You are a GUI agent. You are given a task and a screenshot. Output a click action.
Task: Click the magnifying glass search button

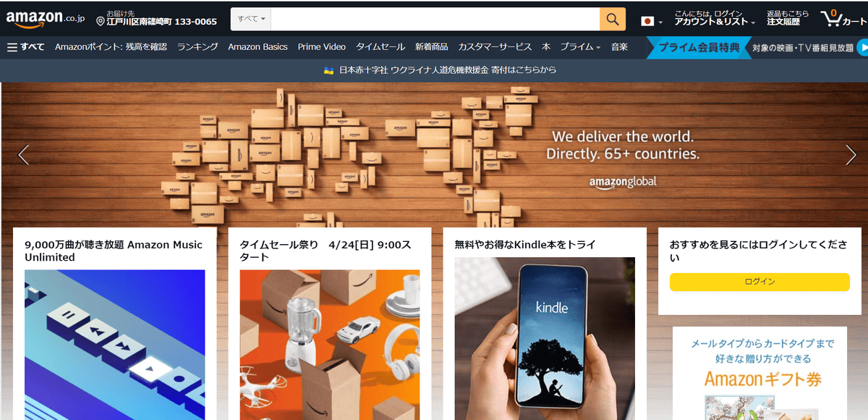(x=613, y=19)
